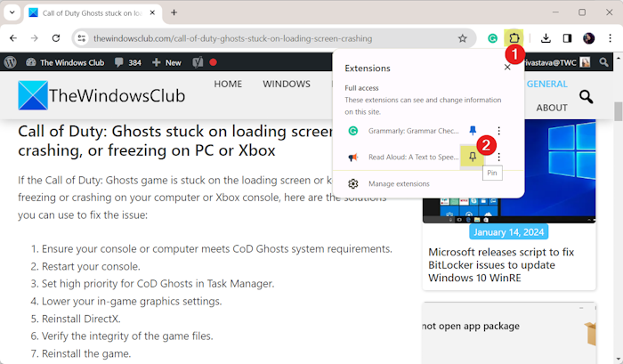Open WINDOWS menu item
This screenshot has width=623, height=364.
click(x=287, y=84)
